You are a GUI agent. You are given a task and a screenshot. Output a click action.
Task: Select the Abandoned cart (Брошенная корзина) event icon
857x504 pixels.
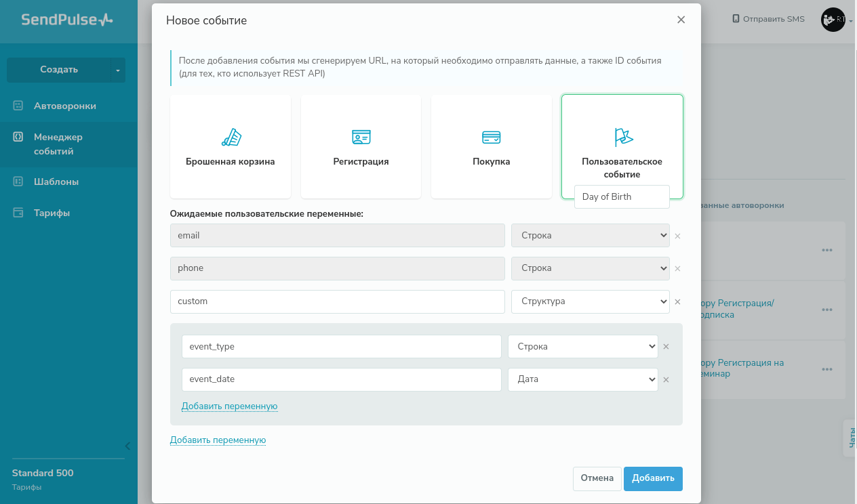[231, 138]
